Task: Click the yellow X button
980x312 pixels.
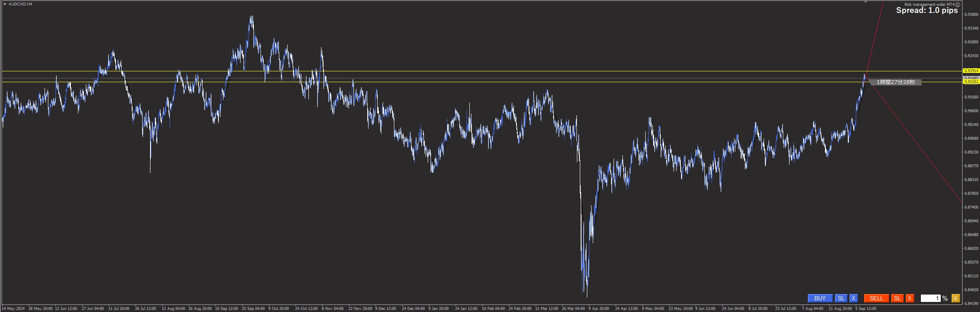Action: 955,298
